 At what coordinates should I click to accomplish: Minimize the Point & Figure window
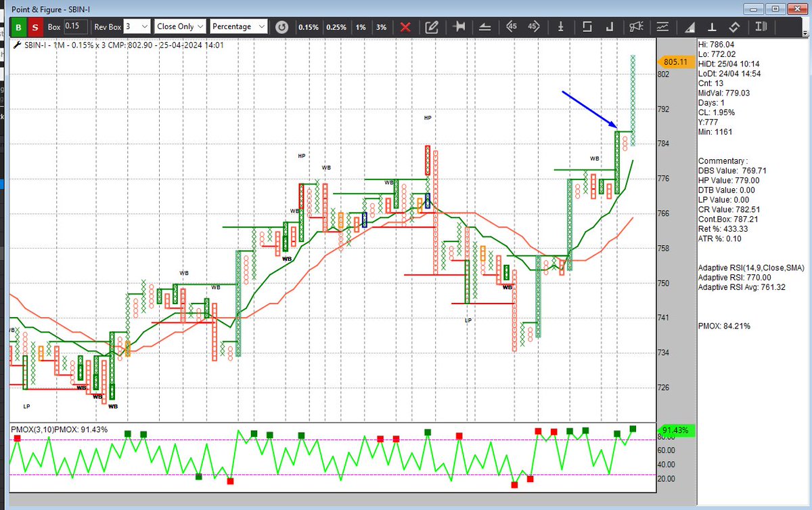753,9
